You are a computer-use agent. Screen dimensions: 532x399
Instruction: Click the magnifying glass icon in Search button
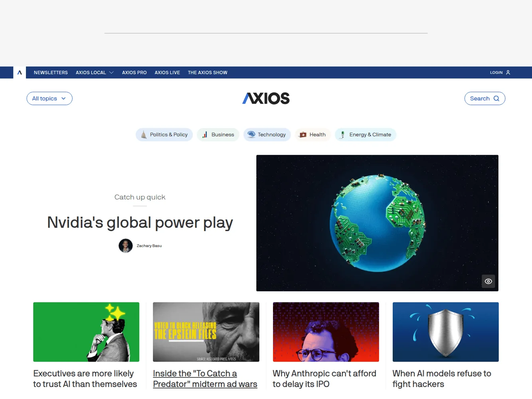496,99
